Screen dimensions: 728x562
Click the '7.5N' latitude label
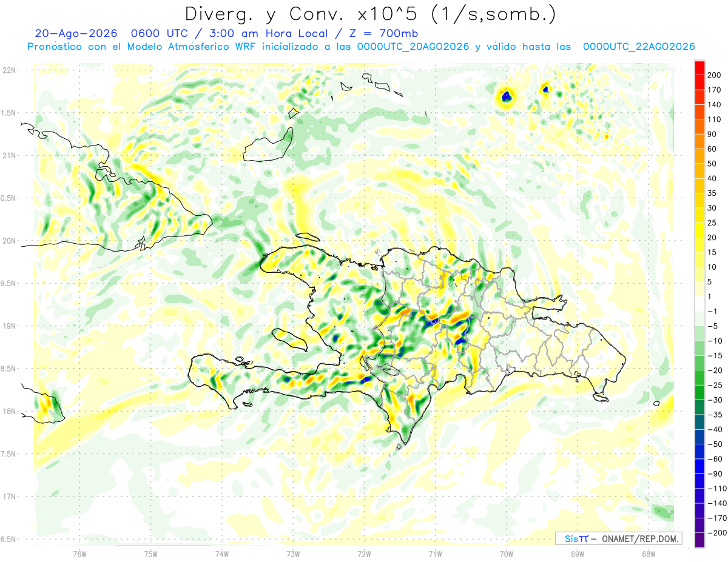(8, 454)
